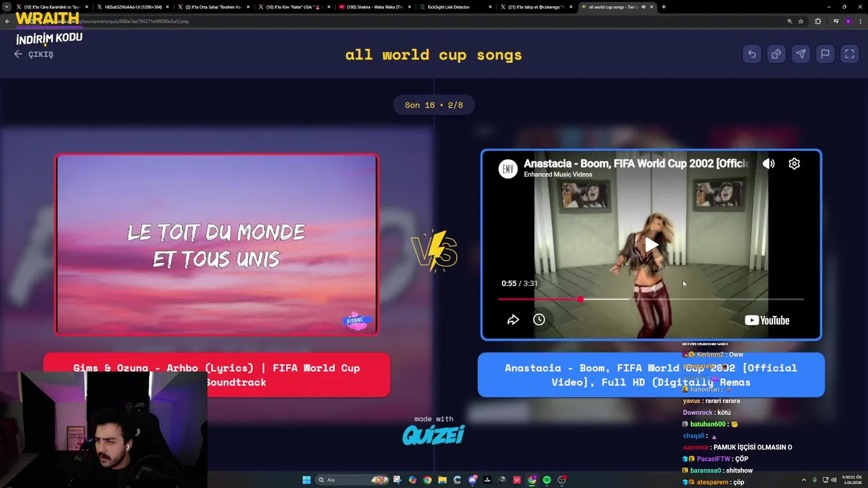Click chat username yavus
This screenshot has height=488, width=868.
pyautogui.click(x=692, y=401)
